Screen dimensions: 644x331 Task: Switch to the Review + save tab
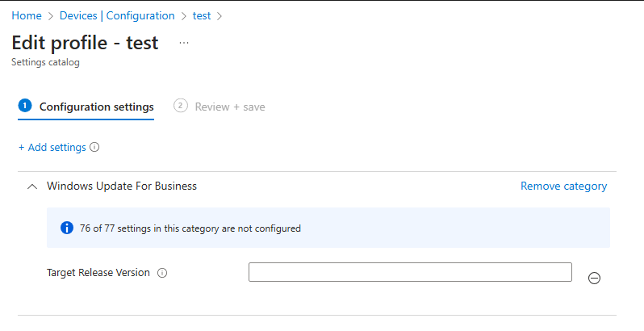coord(229,107)
